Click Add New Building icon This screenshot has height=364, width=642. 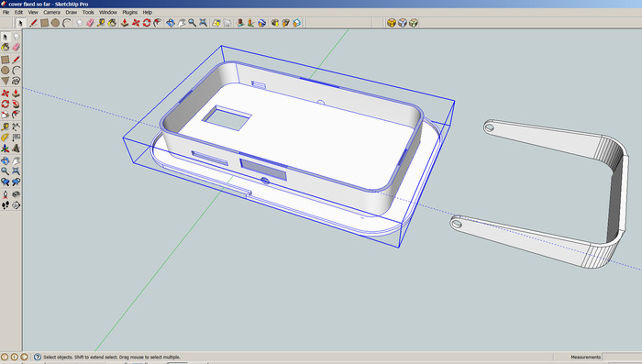click(x=240, y=23)
